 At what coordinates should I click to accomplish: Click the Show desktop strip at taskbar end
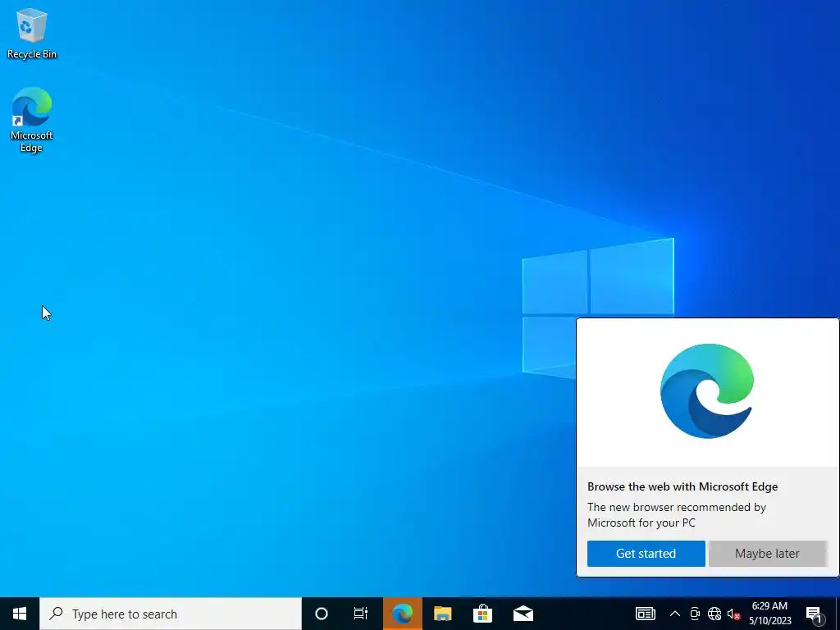(x=838, y=614)
